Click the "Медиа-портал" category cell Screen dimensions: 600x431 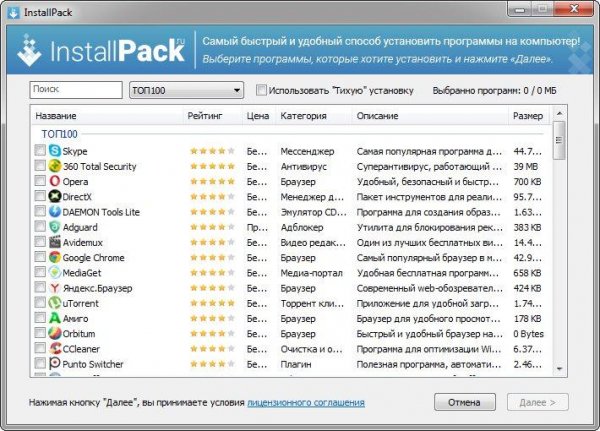[x=311, y=273]
